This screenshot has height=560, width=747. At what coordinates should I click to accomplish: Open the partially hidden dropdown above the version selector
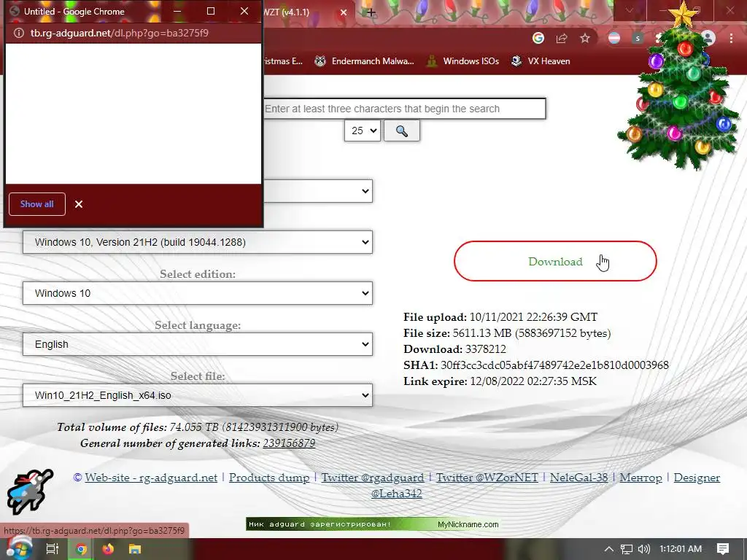tap(318, 191)
